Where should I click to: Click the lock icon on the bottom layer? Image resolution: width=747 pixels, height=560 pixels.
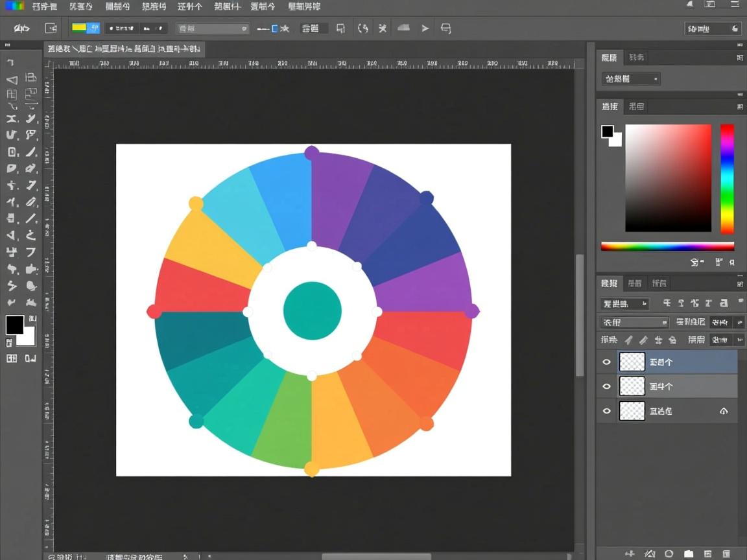(724, 411)
